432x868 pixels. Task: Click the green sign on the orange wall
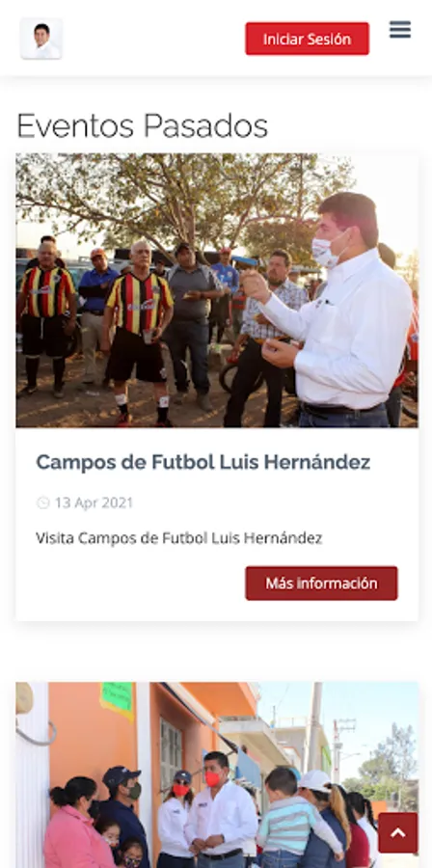coord(117,700)
